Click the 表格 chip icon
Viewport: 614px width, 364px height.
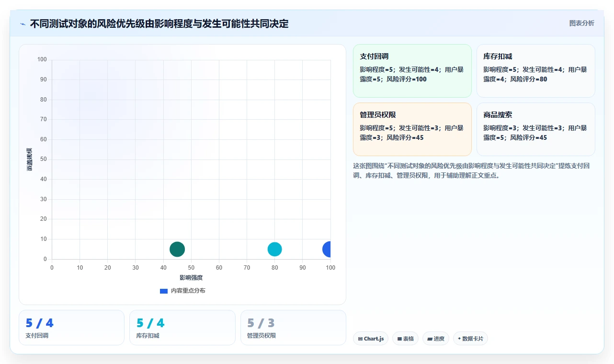tap(399, 339)
